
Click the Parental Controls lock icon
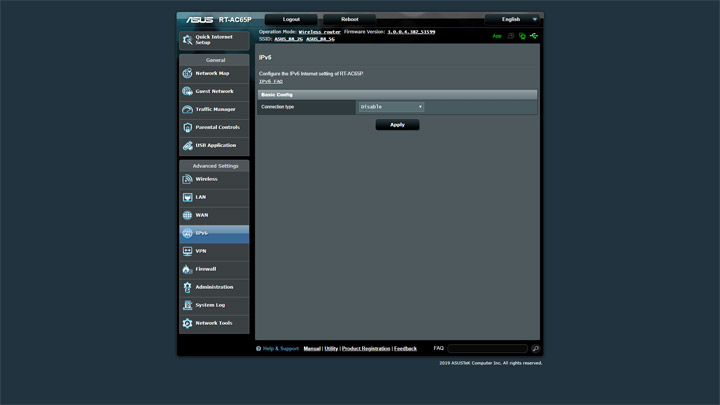click(187, 127)
